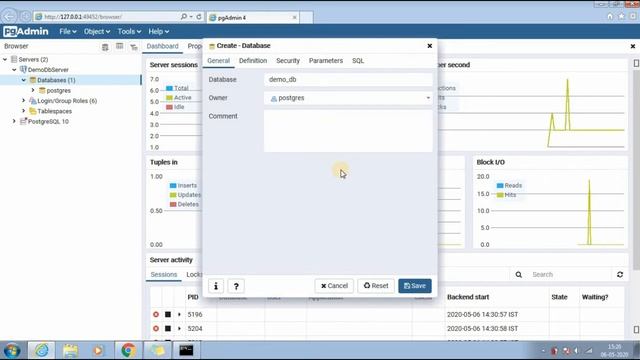The width and height of the screenshot is (640, 360).
Task: Switch to the Parameters tab
Action: click(x=326, y=60)
